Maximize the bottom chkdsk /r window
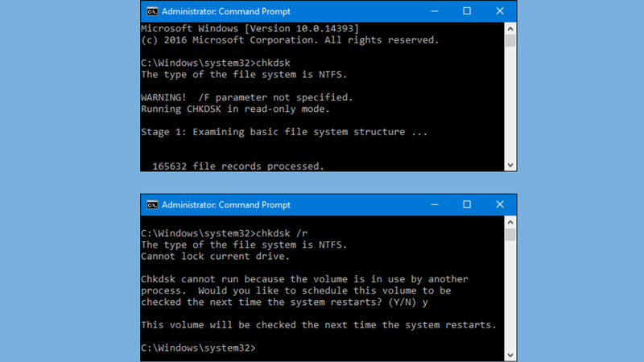 (x=467, y=204)
